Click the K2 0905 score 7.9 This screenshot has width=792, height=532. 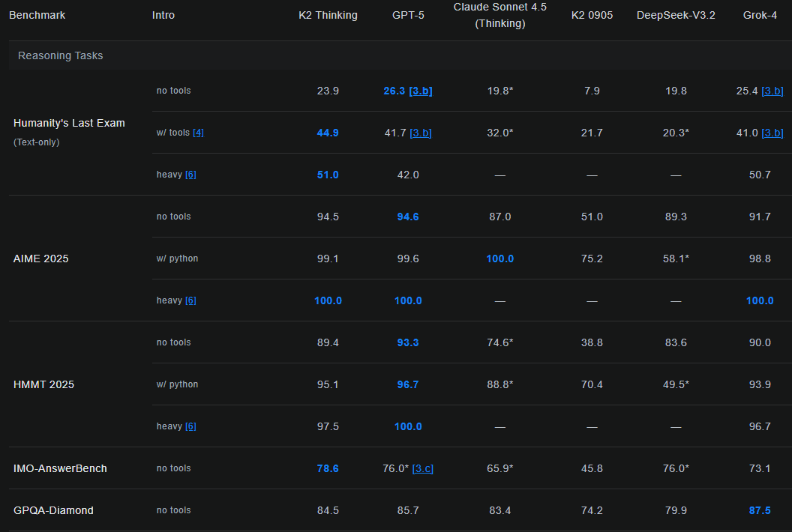(x=592, y=91)
